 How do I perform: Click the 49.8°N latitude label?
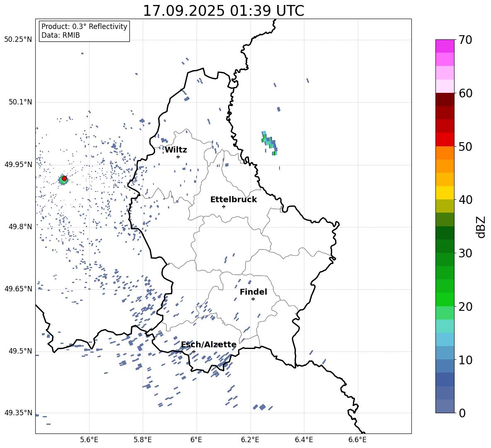(20, 227)
